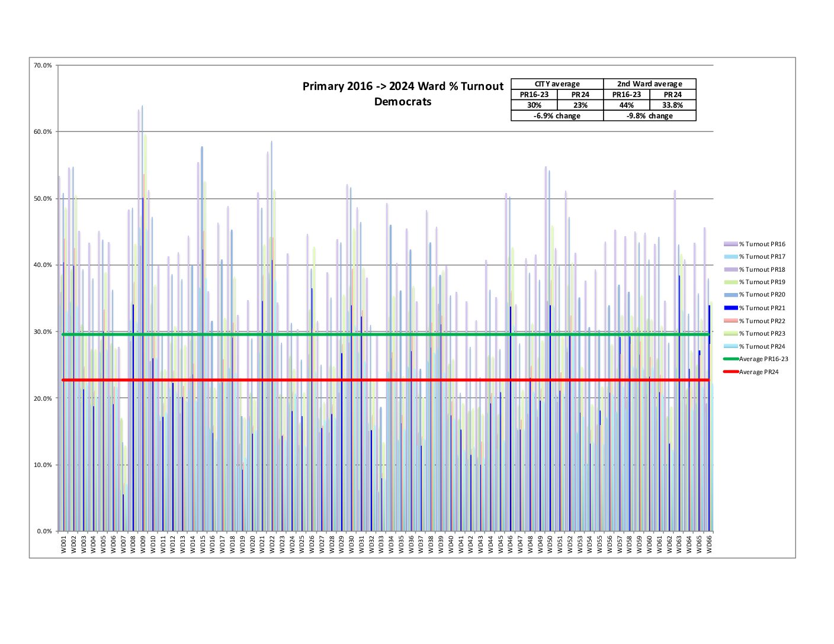This screenshot has height=644, width=834.
Task: Click the '% Turnout PR19' legend label
Action: (762, 282)
